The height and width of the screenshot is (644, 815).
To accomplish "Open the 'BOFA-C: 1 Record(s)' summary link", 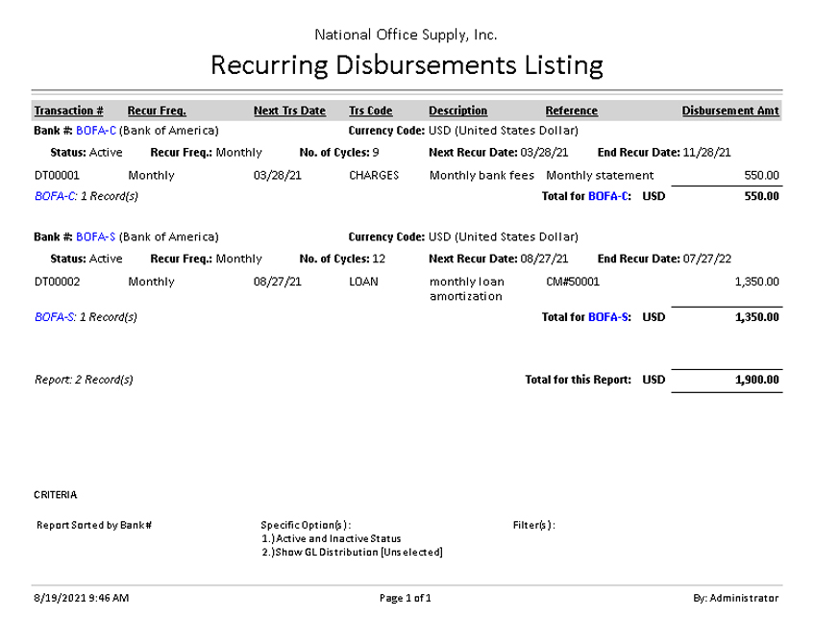I will (x=86, y=196).
